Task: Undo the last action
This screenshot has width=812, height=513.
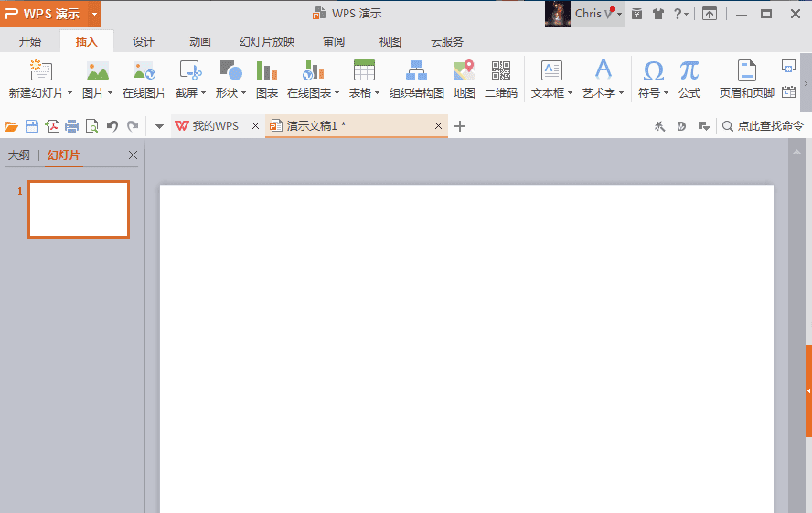Action: tap(112, 126)
